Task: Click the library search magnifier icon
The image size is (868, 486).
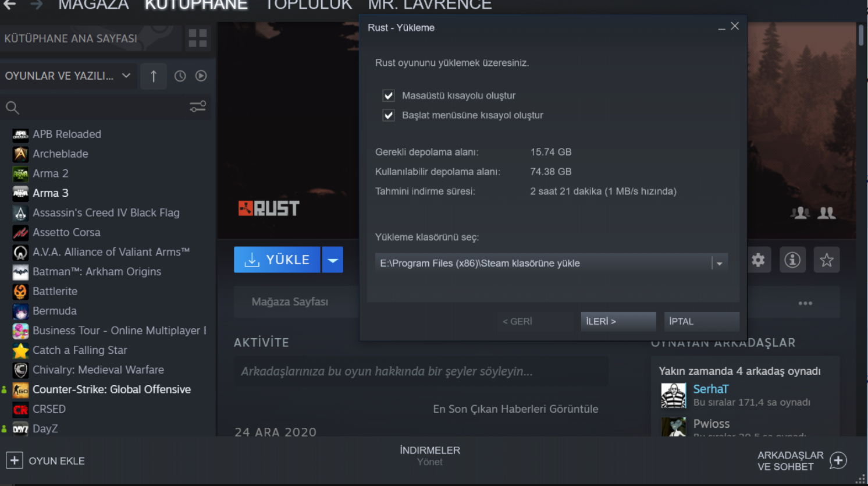Action: point(12,108)
